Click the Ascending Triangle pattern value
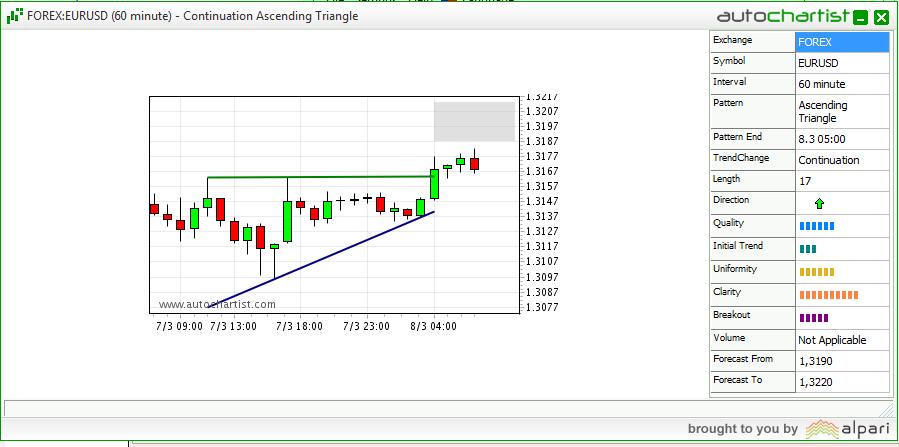Viewport: 899px width, 447px height. (822, 112)
